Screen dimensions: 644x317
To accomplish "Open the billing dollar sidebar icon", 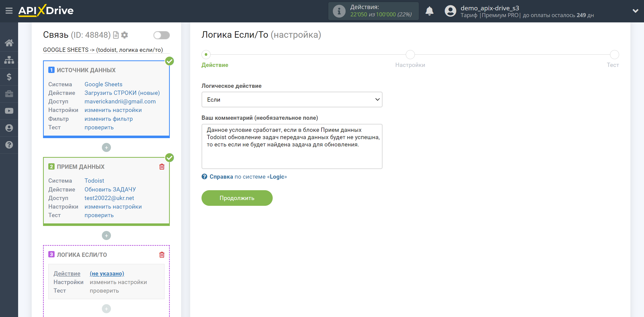I will click(9, 77).
